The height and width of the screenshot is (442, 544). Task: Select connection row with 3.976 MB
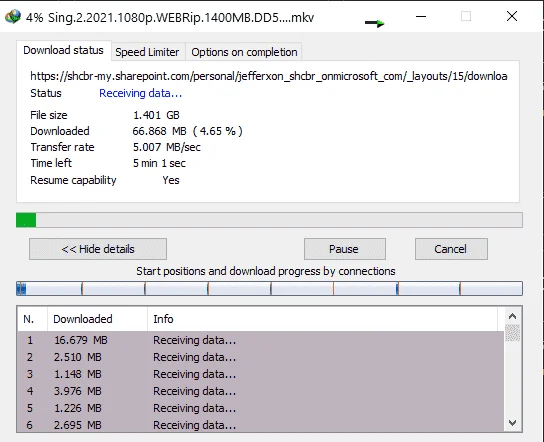(x=261, y=391)
